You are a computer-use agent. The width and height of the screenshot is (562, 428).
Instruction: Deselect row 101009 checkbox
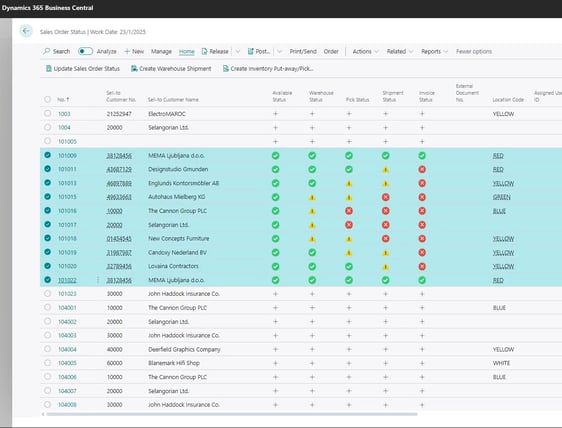pos(47,155)
